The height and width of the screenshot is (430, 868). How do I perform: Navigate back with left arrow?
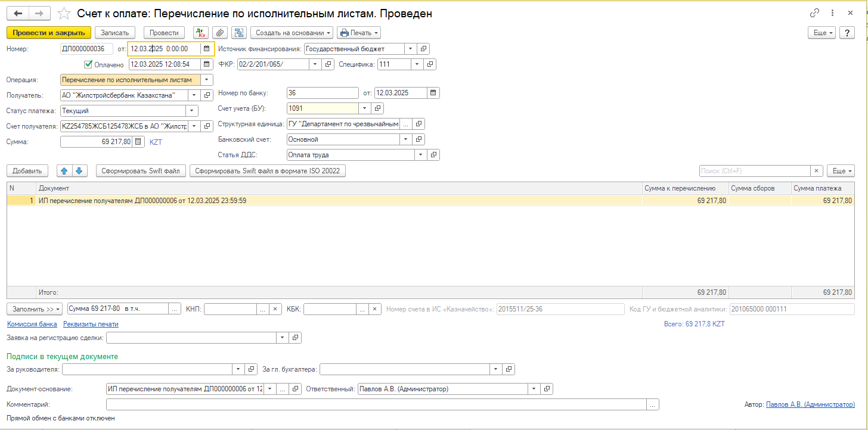18,13
